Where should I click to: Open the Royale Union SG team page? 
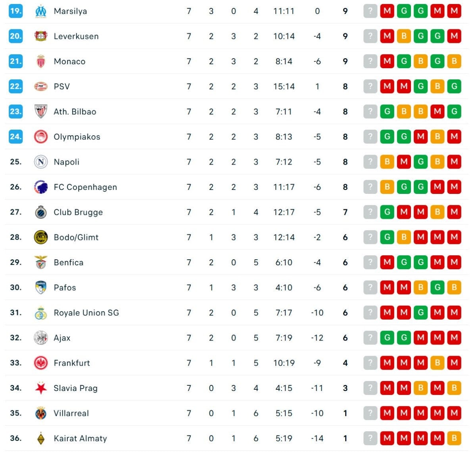click(x=86, y=313)
